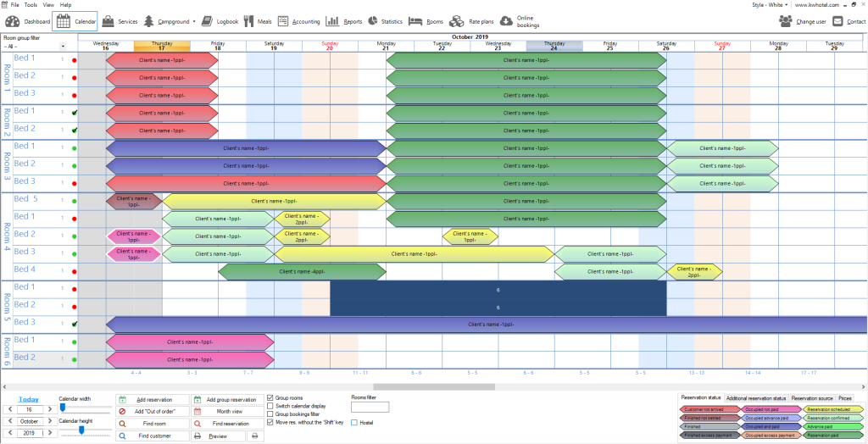
Task: Go to next month with right arrow
Action: click(49, 422)
